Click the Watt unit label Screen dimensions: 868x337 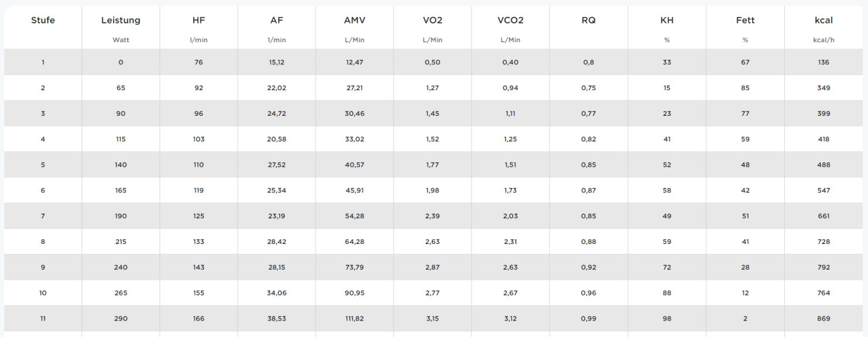click(121, 40)
